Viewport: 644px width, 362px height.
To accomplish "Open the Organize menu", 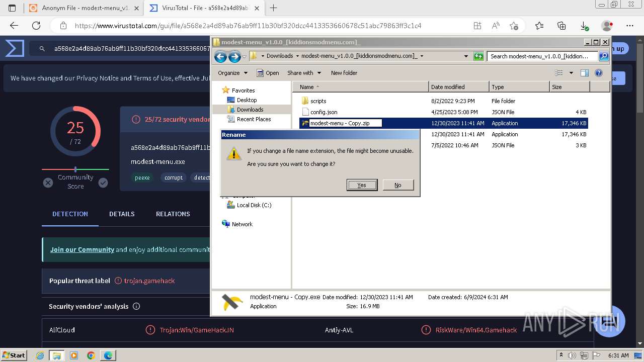I will pyautogui.click(x=232, y=73).
